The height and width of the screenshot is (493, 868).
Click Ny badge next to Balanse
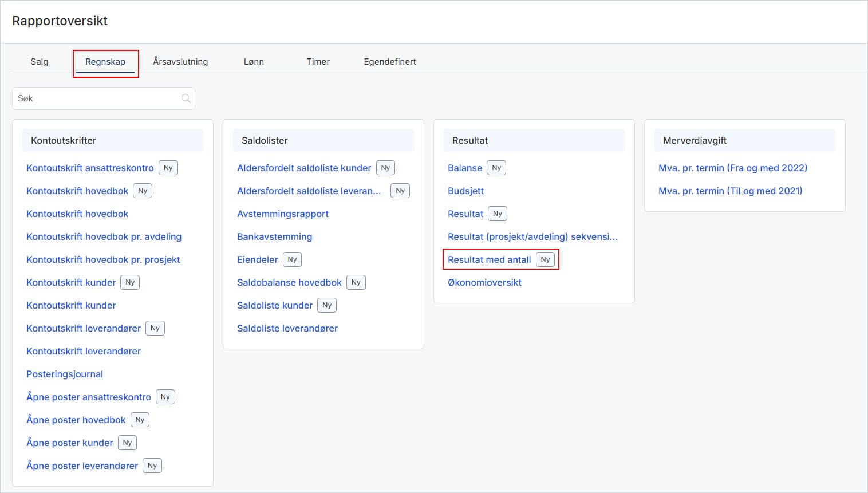click(496, 168)
